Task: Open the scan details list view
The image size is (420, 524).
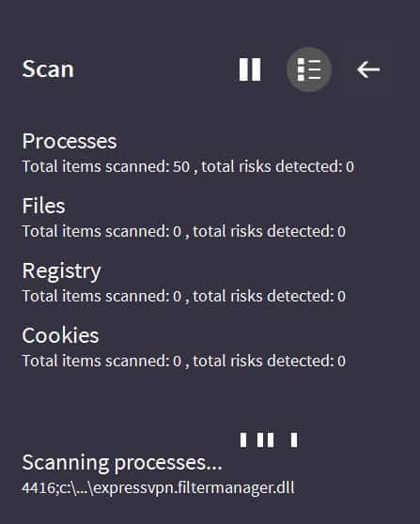Action: [309, 69]
